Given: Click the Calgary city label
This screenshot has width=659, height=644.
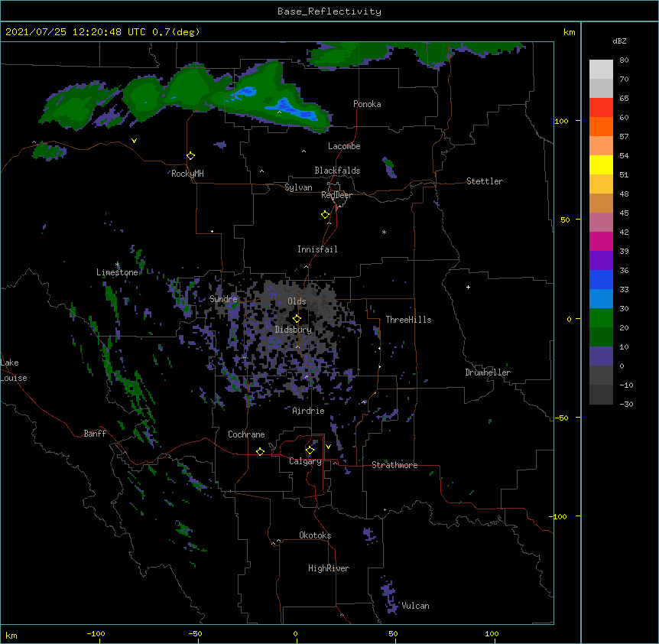Looking at the screenshot, I should (306, 461).
